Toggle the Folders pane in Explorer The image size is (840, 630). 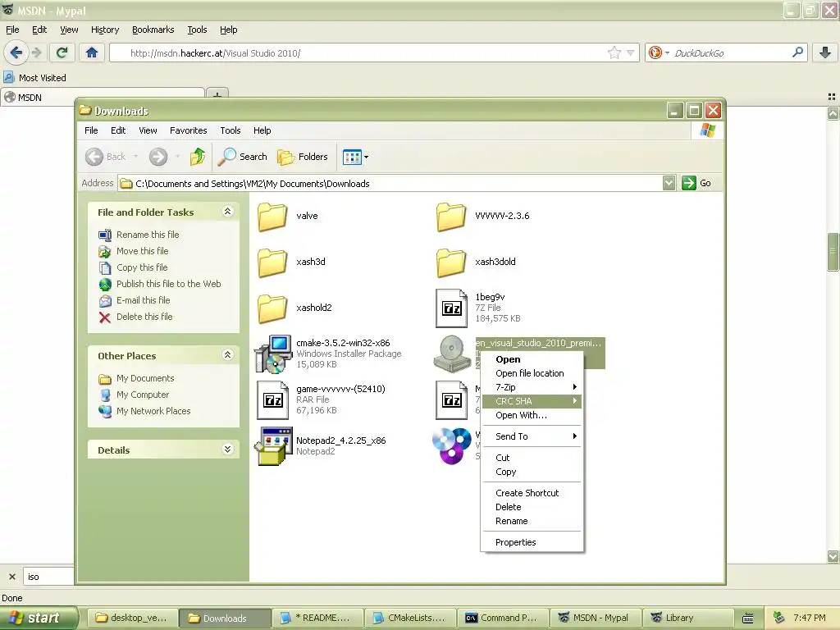pos(303,157)
